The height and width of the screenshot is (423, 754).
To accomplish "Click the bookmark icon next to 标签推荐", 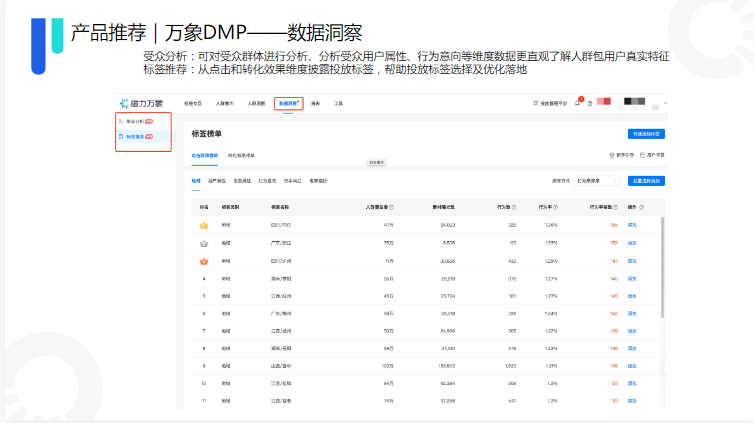I will pos(121,137).
